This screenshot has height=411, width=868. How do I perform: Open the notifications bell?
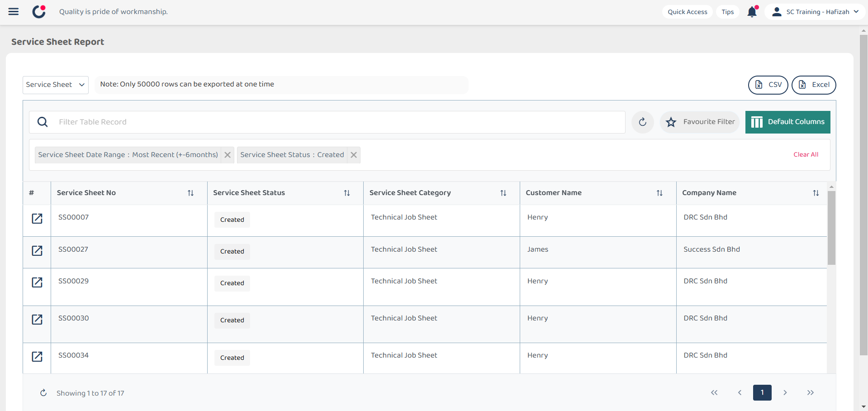[x=752, y=12]
